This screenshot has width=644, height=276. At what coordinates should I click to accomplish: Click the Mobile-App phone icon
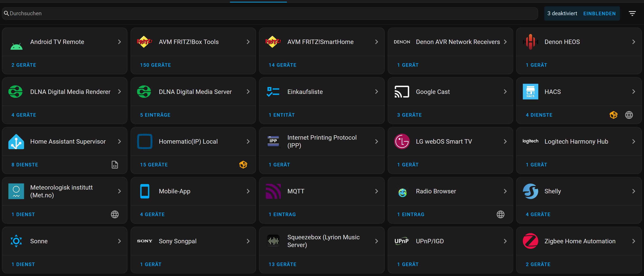145,191
